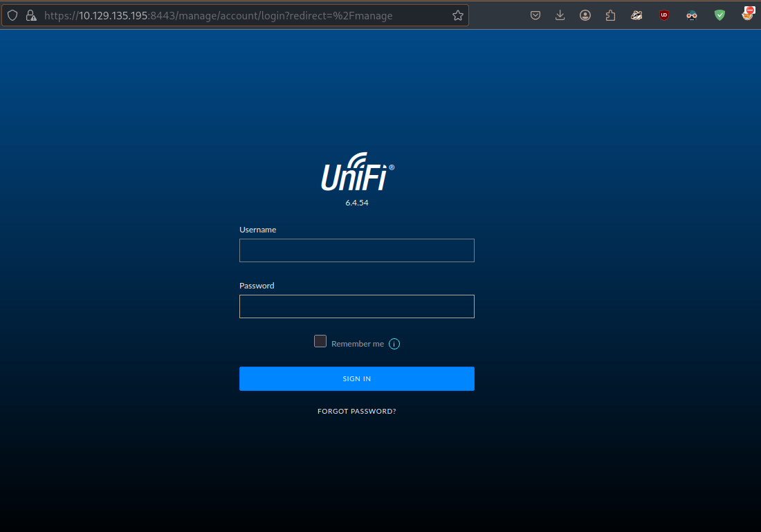Click the Remember me info icon
761x532 pixels.
tap(394, 344)
